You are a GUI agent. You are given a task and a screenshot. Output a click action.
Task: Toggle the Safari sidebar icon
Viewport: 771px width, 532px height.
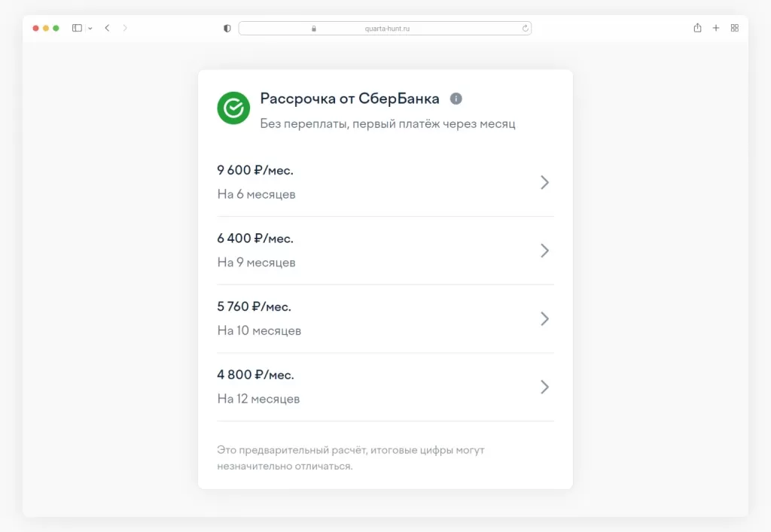78,28
